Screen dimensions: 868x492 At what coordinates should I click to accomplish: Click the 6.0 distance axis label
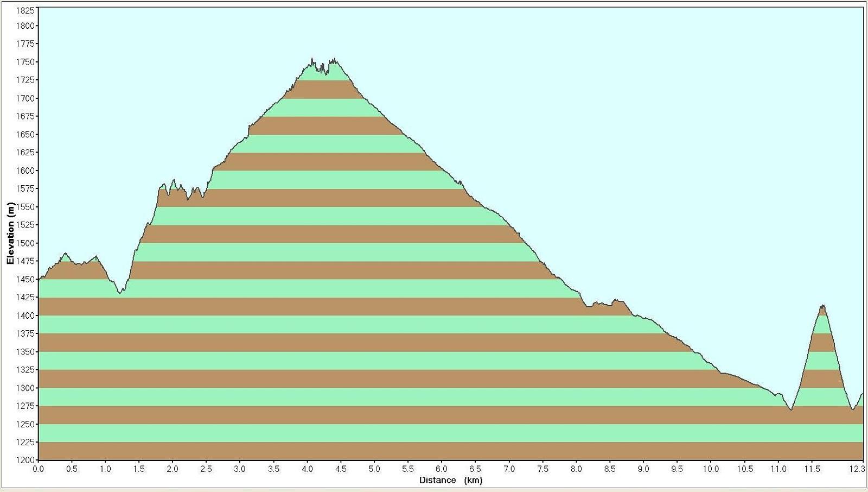(x=442, y=469)
